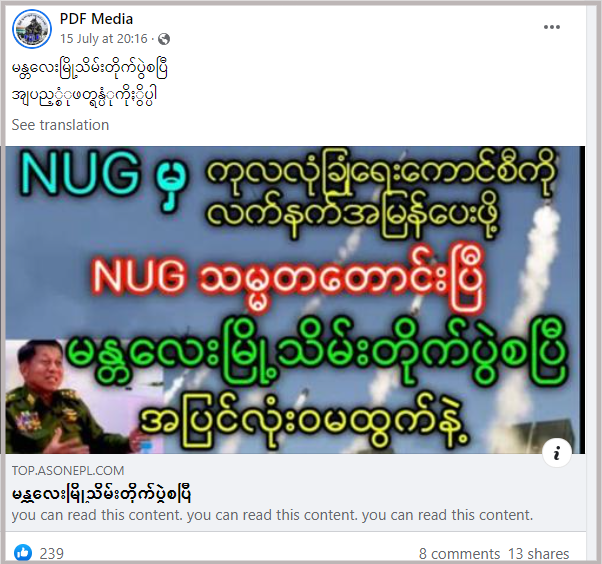Click the link info 'i' icon
This screenshot has width=602, height=564.
click(557, 453)
